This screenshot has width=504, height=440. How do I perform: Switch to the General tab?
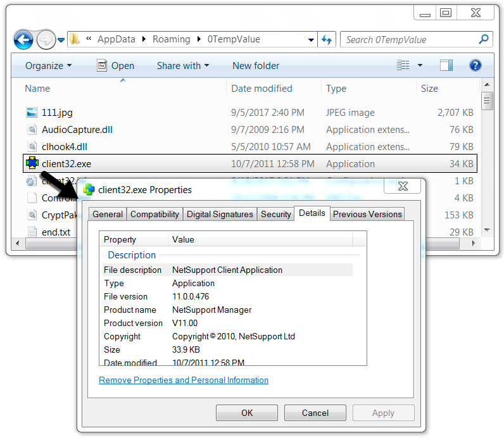coord(108,214)
